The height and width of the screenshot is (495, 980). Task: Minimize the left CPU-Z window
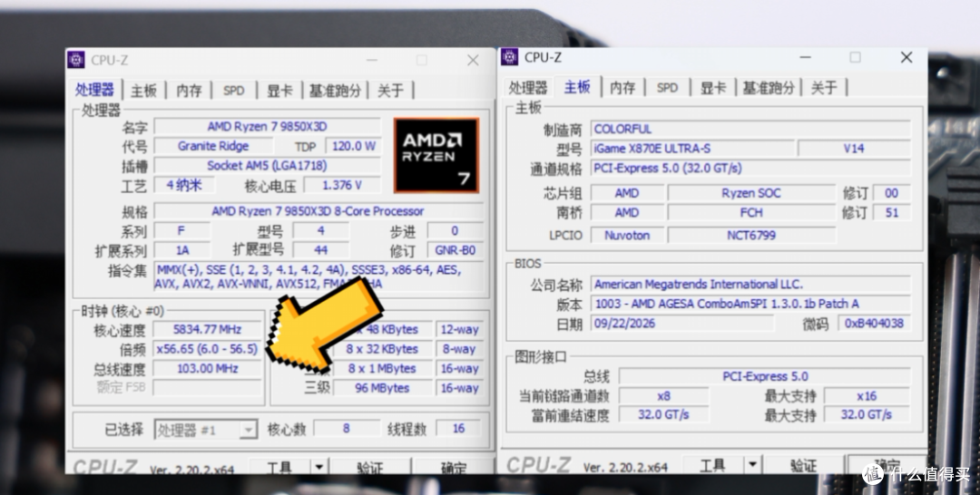pos(372,60)
